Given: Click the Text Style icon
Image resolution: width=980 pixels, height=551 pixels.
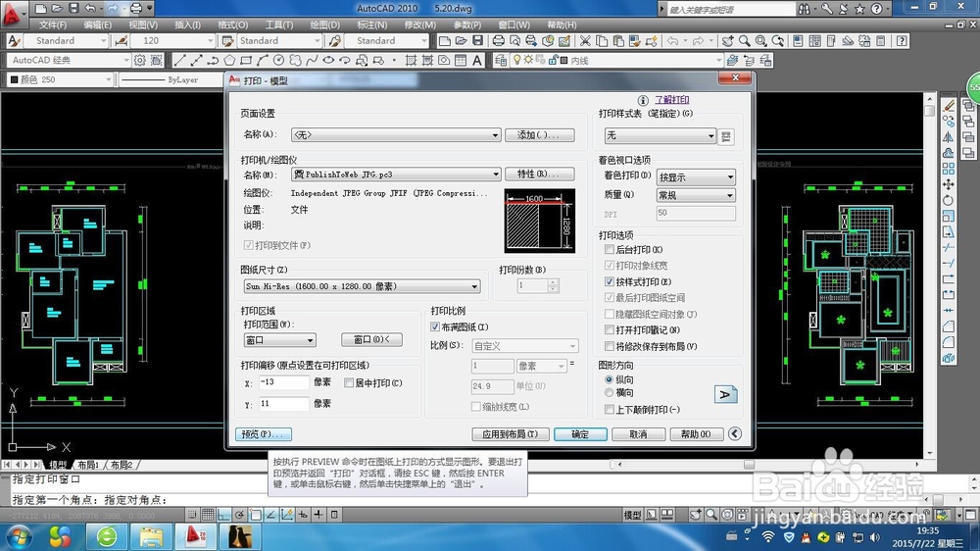Looking at the screenshot, I should [14, 40].
